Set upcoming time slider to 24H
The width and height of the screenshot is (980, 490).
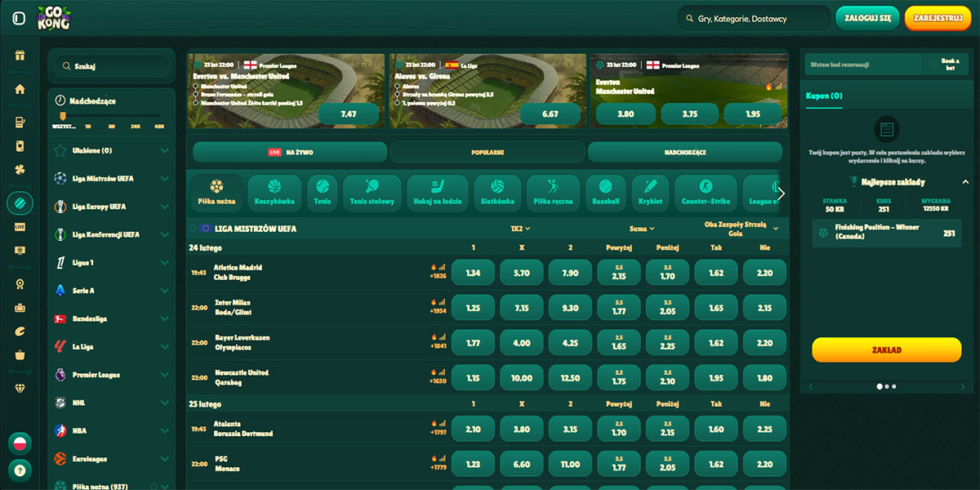coord(136,127)
